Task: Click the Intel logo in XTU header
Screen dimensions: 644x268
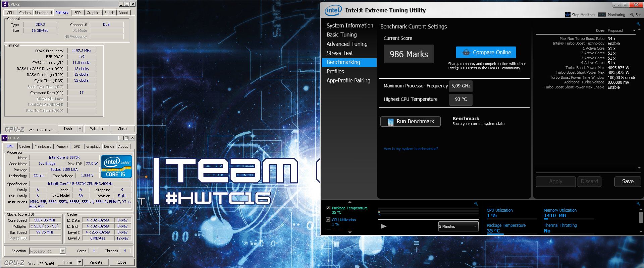Action: (x=333, y=10)
